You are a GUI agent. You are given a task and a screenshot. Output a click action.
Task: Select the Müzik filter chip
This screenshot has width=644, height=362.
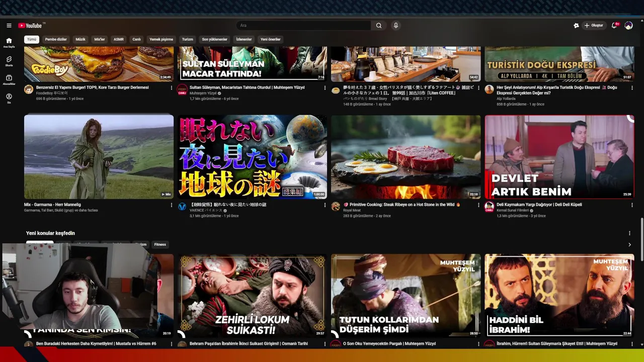(80, 39)
